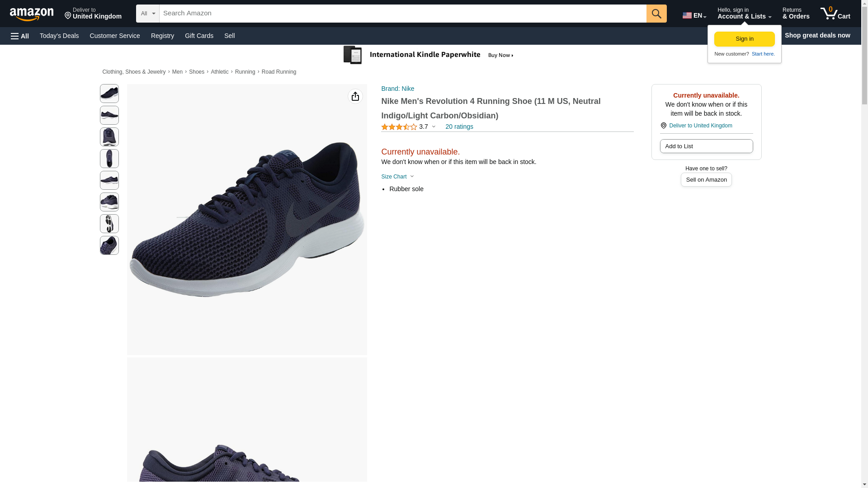Select the shoe sole thumbnail
Image resolution: width=868 pixels, height=488 pixels.
coord(109,224)
